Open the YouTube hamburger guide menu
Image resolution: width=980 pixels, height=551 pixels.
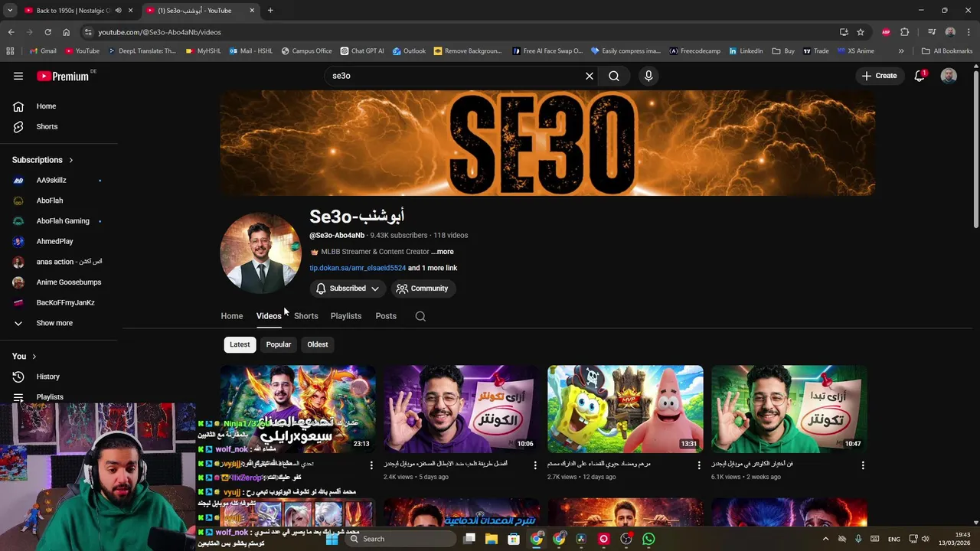click(x=18, y=76)
